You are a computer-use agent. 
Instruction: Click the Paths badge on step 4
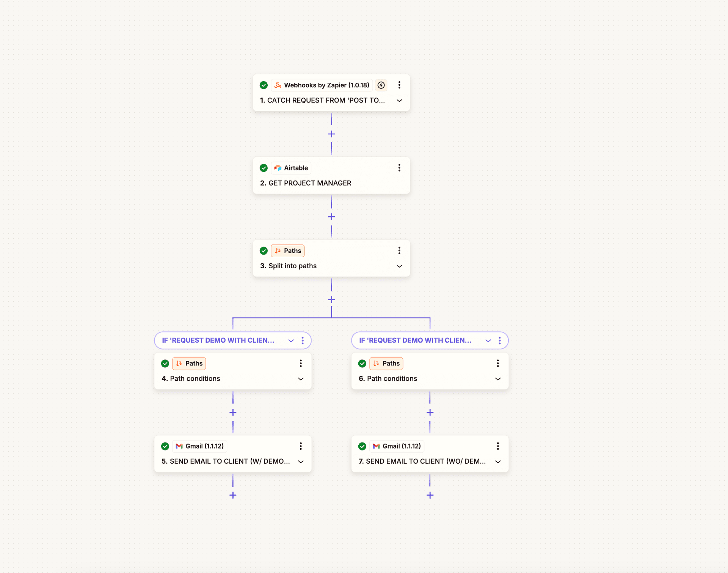click(189, 363)
